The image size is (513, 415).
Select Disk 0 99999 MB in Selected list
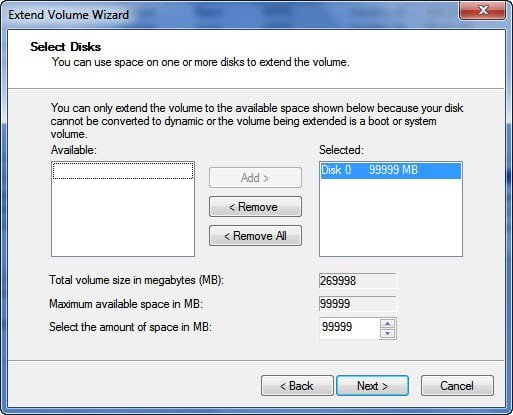391,170
